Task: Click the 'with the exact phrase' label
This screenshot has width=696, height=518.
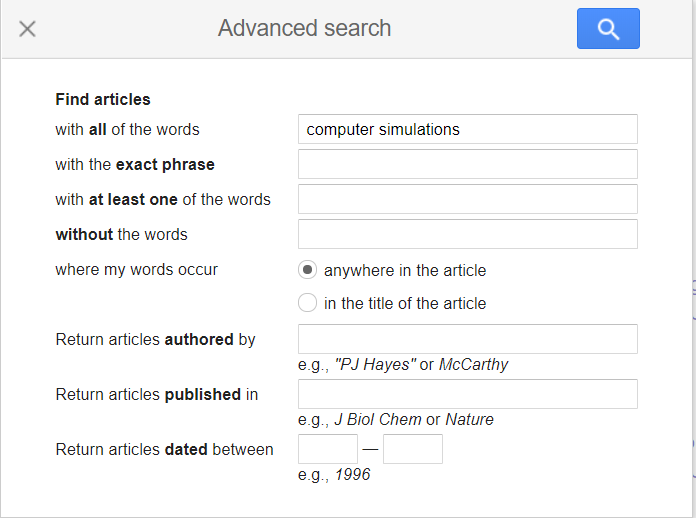Action: pyautogui.click(x=135, y=164)
